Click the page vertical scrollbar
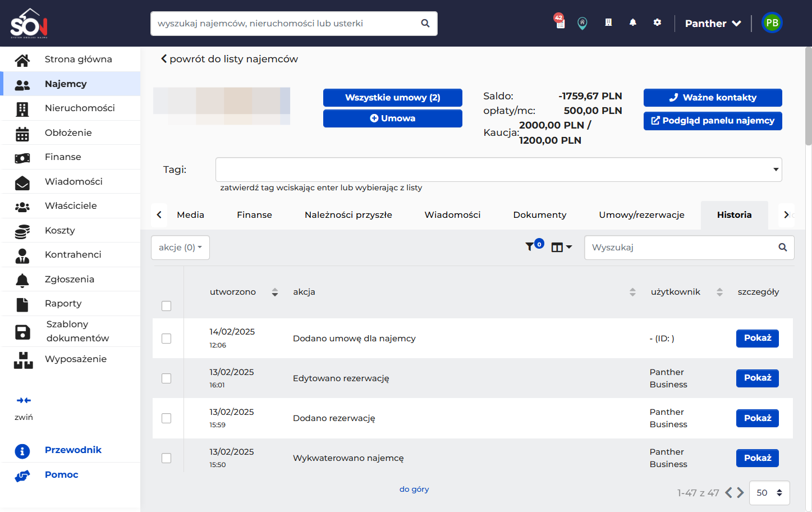The image size is (812, 512). (x=808, y=97)
